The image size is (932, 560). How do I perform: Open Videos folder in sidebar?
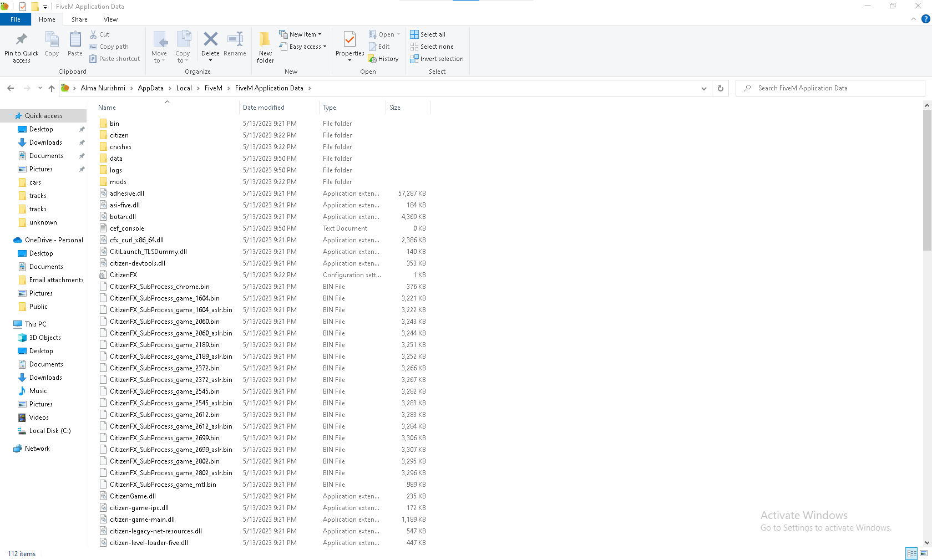(39, 418)
